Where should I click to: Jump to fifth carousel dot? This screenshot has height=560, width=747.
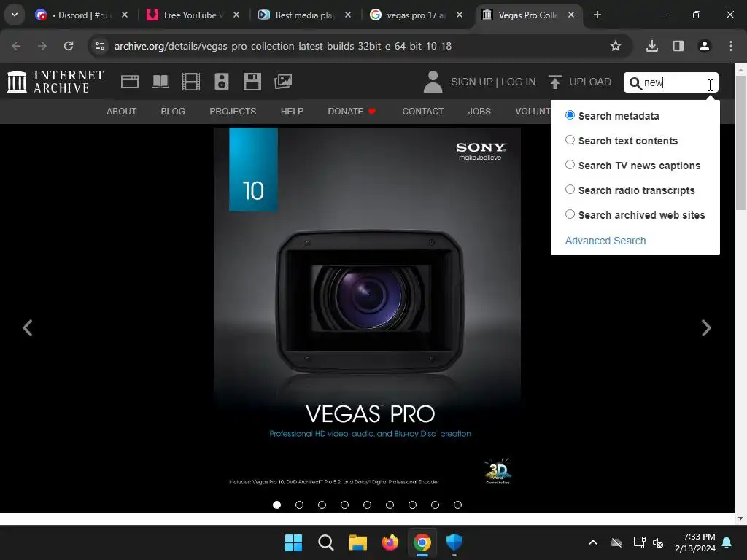tap(368, 505)
